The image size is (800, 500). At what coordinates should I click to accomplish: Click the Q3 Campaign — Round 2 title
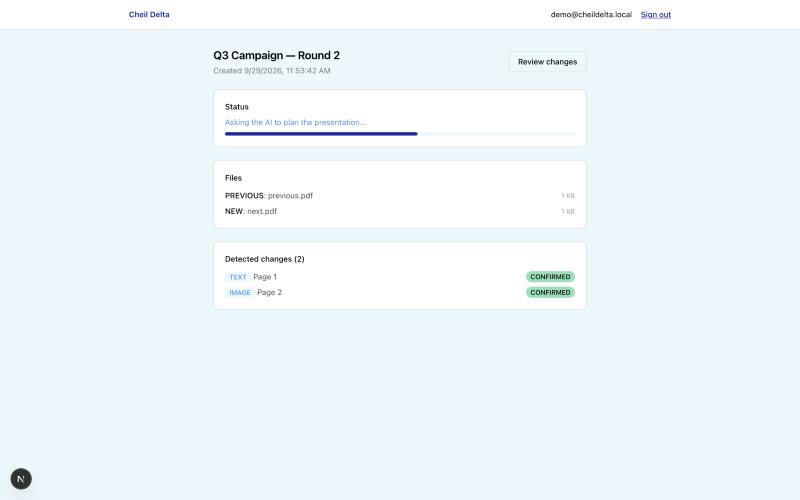(277, 55)
